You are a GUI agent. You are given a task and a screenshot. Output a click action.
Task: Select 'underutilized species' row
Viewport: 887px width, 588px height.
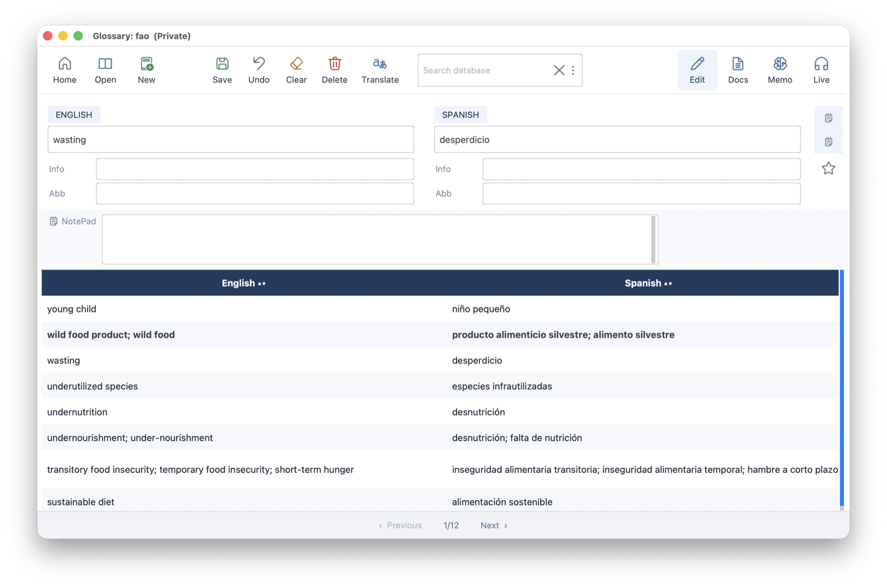click(440, 386)
